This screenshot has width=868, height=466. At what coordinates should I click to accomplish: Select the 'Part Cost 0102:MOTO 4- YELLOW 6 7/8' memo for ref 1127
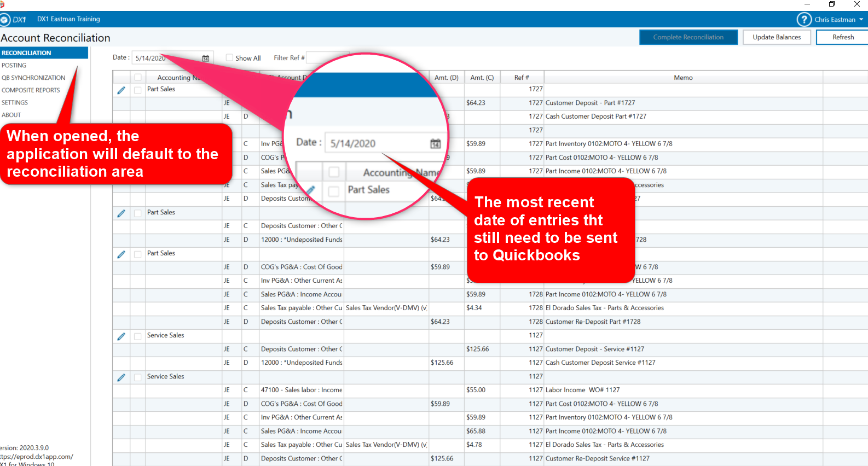(601, 404)
